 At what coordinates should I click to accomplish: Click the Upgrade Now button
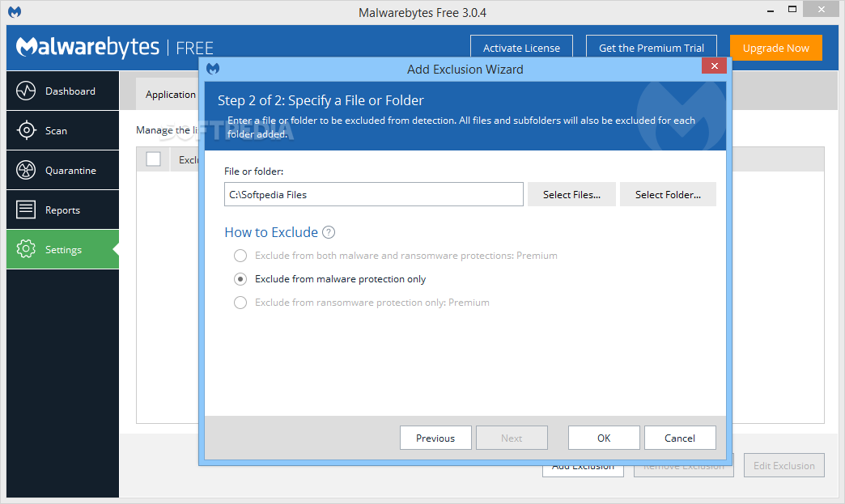pos(776,48)
